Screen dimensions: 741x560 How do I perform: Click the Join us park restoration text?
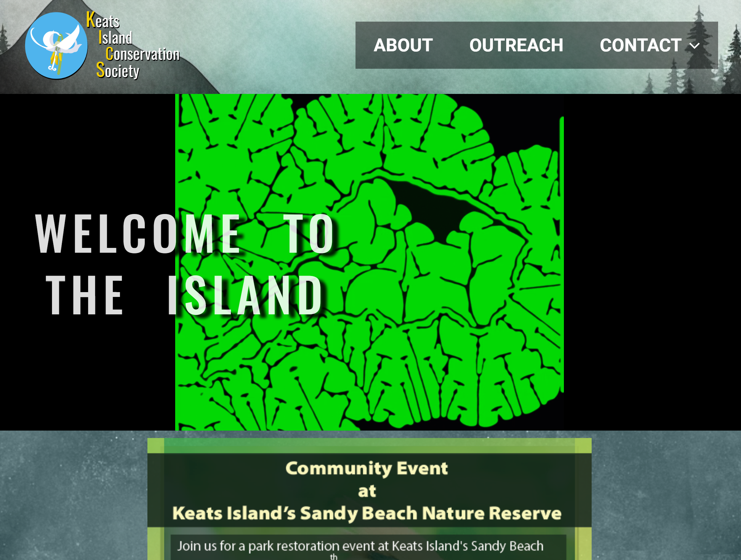(360, 546)
